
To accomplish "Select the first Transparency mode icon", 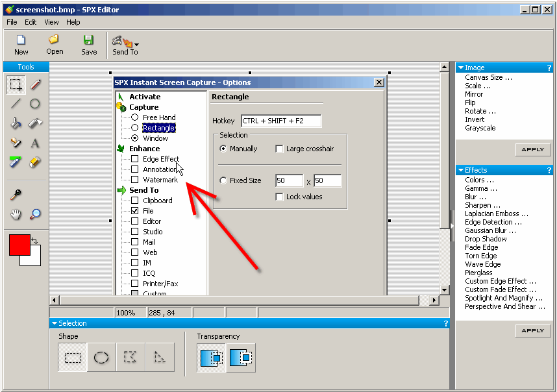I will click(212, 358).
